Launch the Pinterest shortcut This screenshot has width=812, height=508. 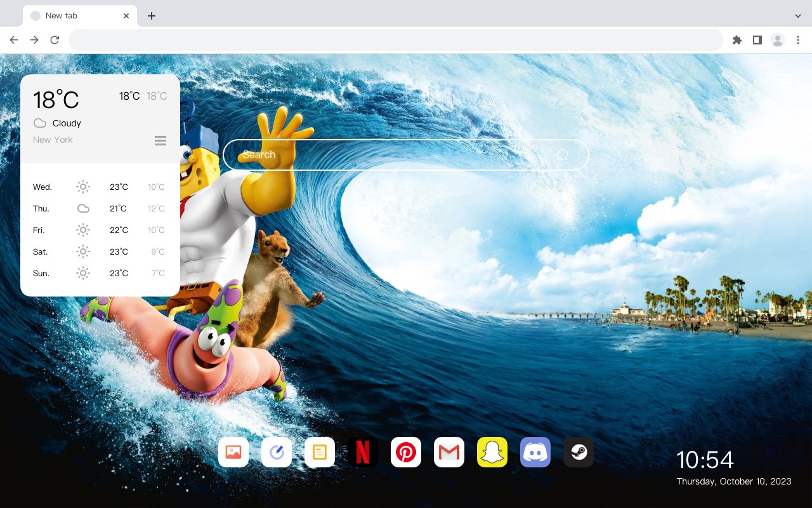[406, 452]
